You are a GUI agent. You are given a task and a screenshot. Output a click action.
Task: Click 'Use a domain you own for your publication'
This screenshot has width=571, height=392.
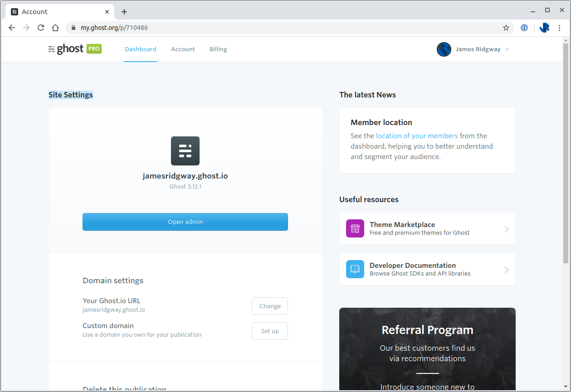[x=142, y=334]
